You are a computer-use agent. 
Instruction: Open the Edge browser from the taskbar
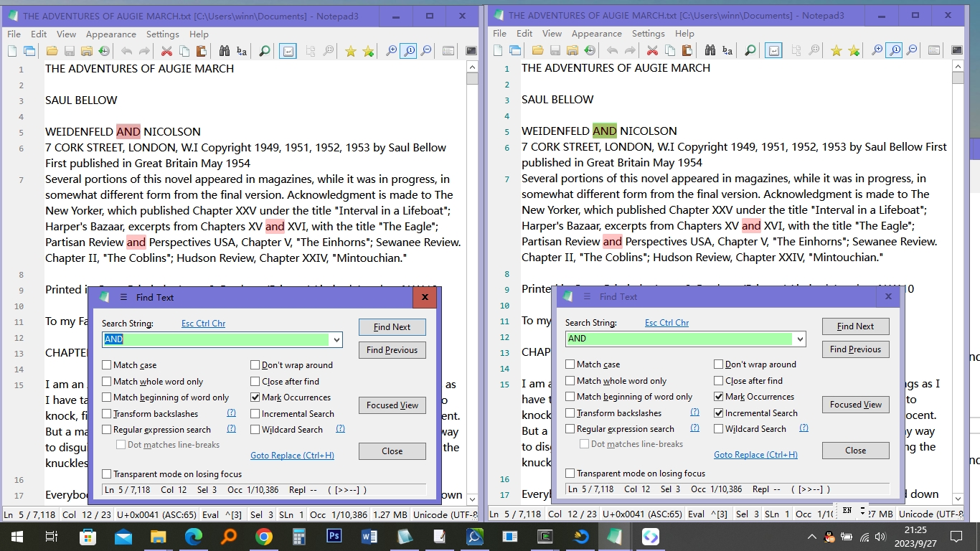[x=194, y=536]
